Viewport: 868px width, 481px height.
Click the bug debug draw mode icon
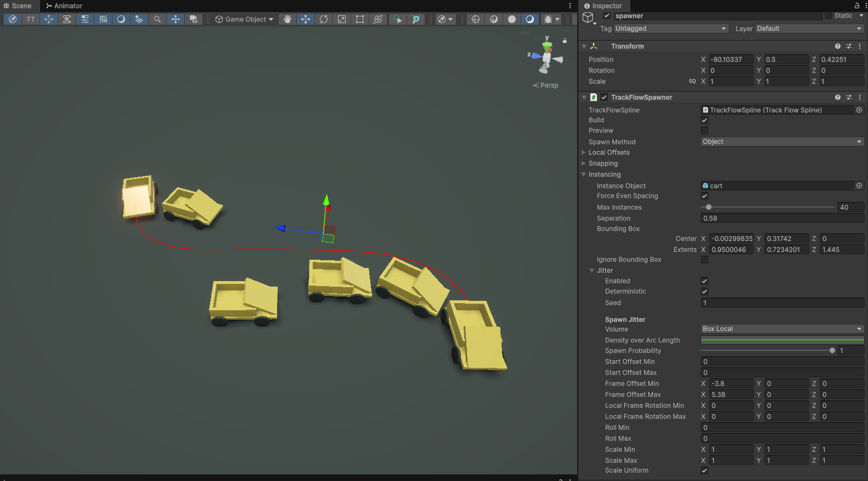pos(548,19)
